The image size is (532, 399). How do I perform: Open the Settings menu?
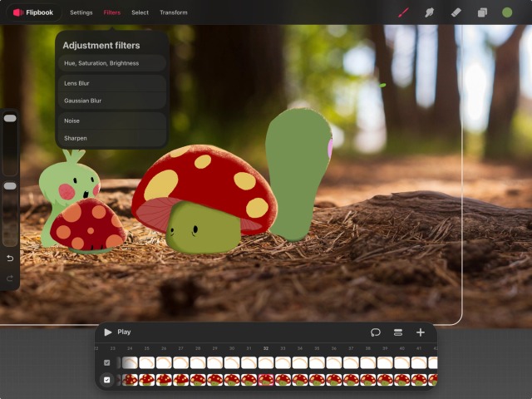click(81, 12)
